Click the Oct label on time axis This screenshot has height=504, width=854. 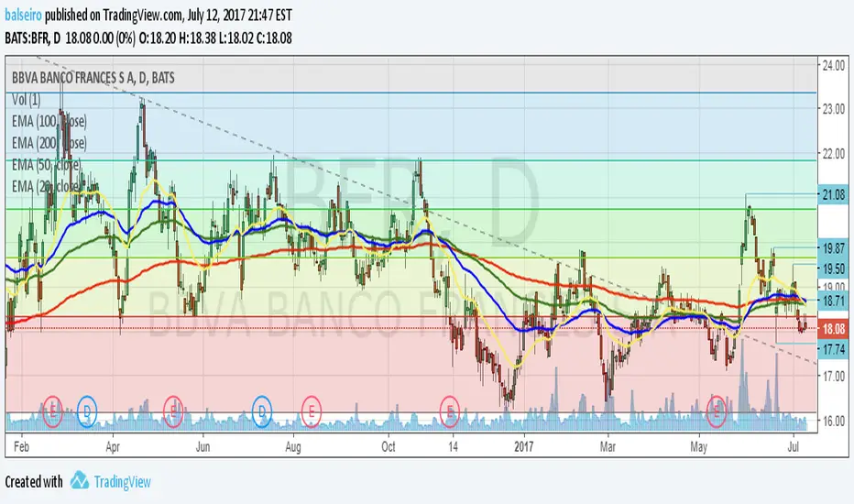(389, 447)
